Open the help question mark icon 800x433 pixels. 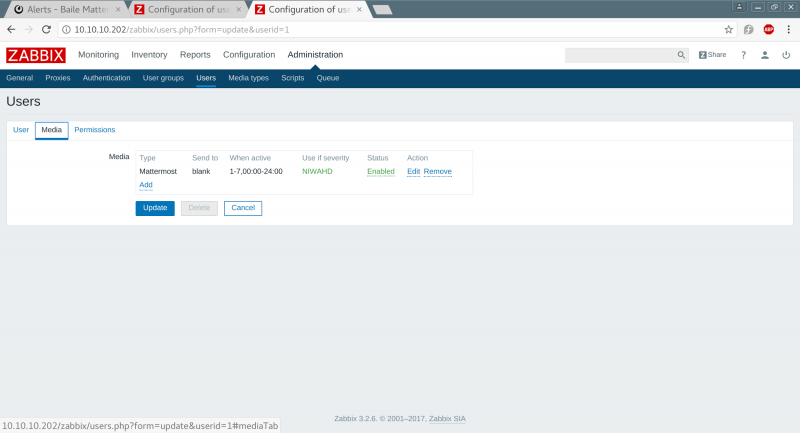point(743,55)
